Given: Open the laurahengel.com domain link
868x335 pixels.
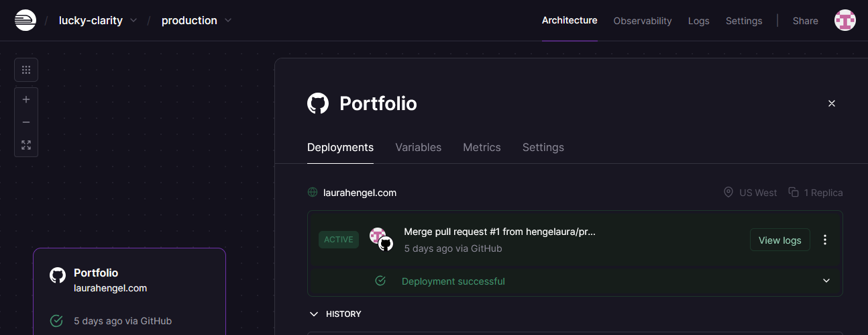Looking at the screenshot, I should (360, 193).
